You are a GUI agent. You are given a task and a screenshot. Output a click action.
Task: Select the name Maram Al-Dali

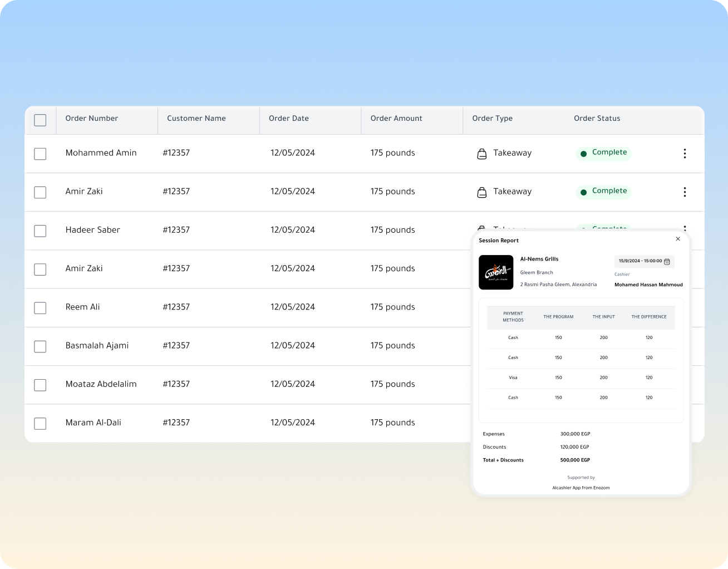click(x=94, y=423)
